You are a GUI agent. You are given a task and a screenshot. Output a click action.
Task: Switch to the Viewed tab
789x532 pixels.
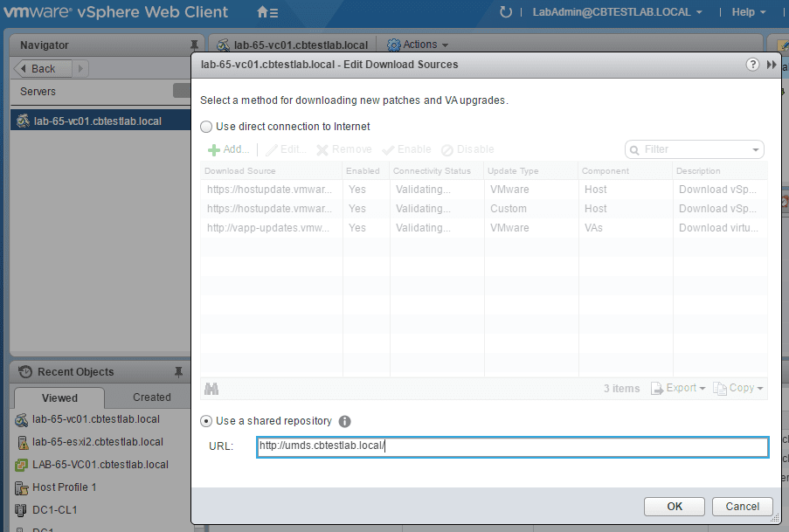click(59, 397)
